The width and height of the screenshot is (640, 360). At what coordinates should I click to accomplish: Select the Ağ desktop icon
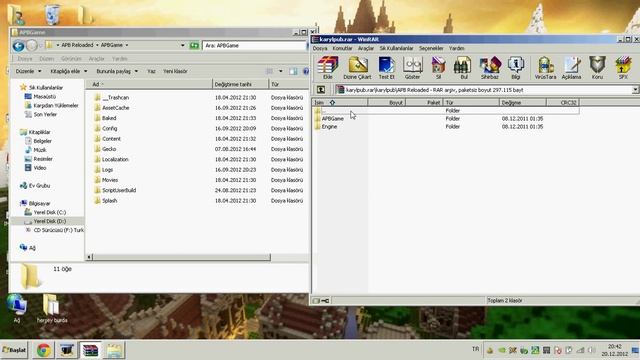[x=17, y=309]
